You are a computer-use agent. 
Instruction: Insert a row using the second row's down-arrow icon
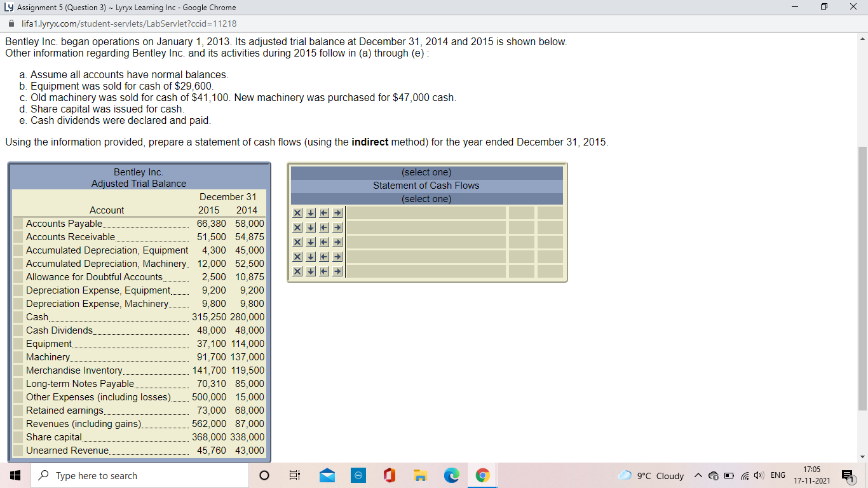click(310, 227)
